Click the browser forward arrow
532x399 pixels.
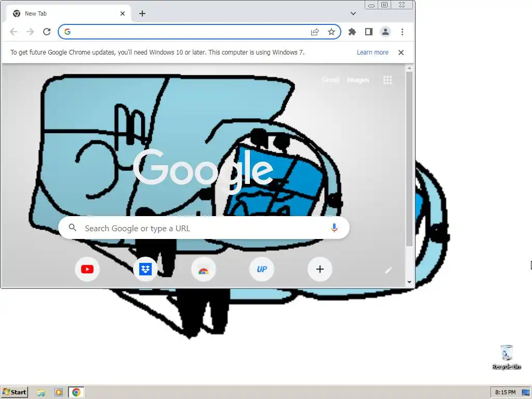coord(30,32)
